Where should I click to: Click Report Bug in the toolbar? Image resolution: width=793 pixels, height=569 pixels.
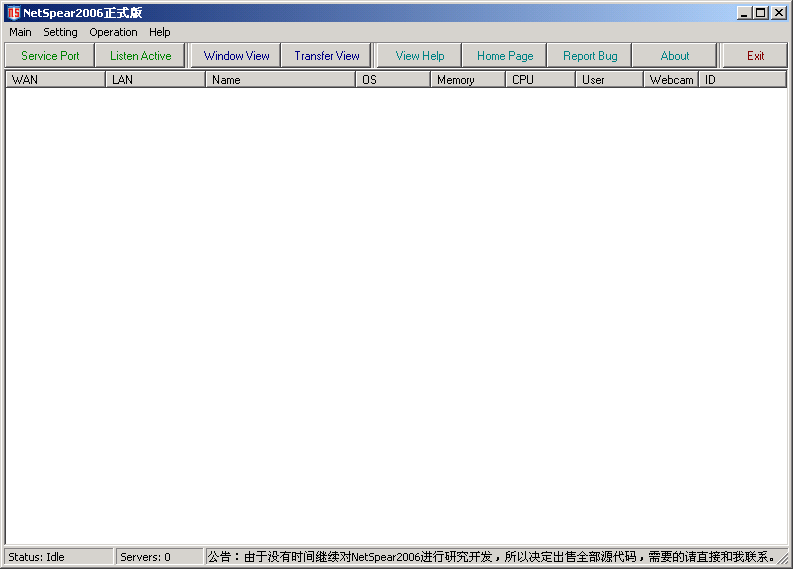pyautogui.click(x=590, y=56)
